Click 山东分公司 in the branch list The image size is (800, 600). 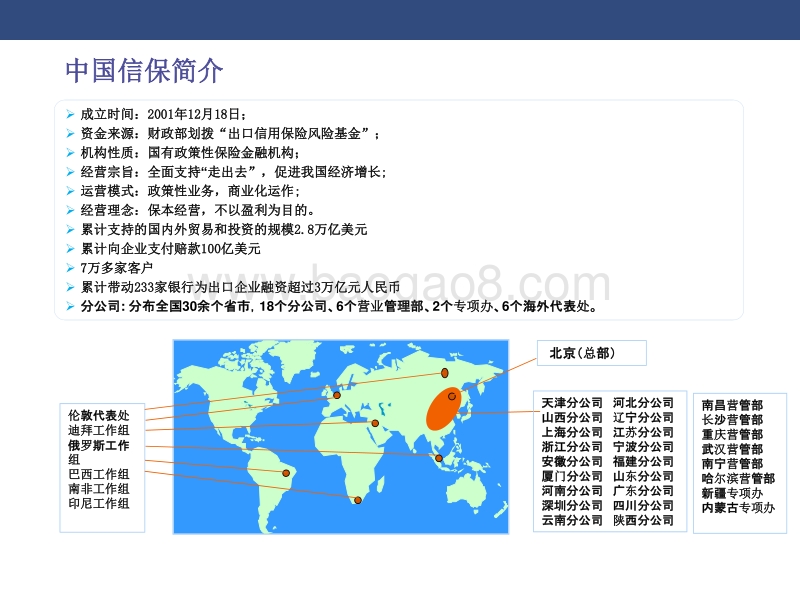pyautogui.click(x=643, y=477)
